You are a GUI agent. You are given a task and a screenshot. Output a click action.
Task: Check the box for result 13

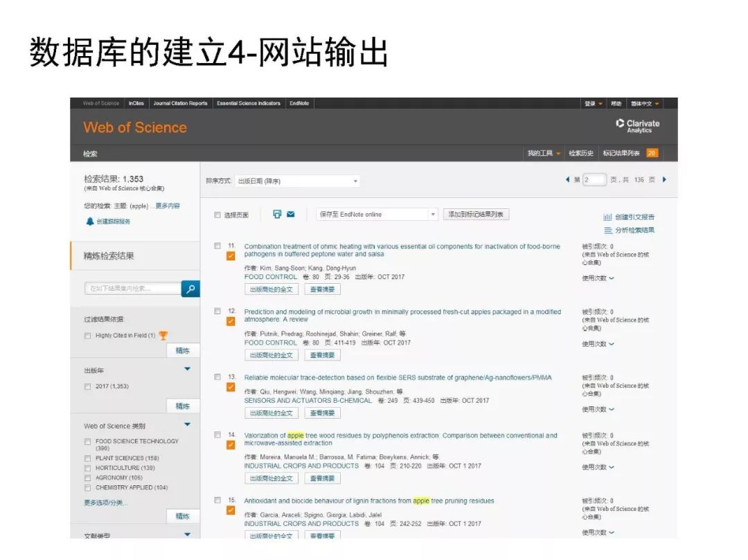point(217,377)
